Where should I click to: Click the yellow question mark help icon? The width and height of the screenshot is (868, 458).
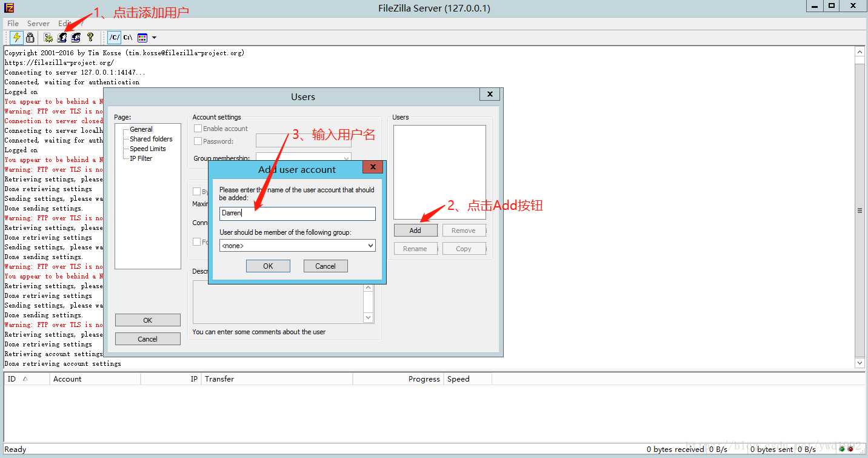coord(90,38)
